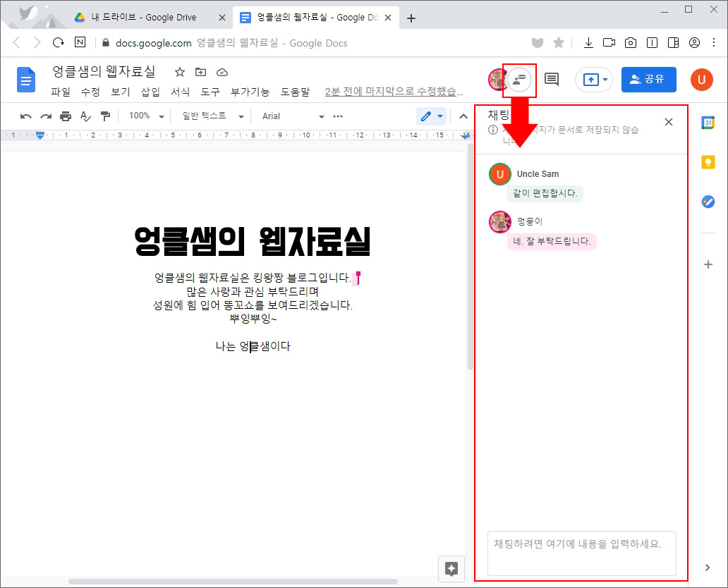728x588 pixels.
Task: Open the 서식 menu
Action: tap(180, 92)
